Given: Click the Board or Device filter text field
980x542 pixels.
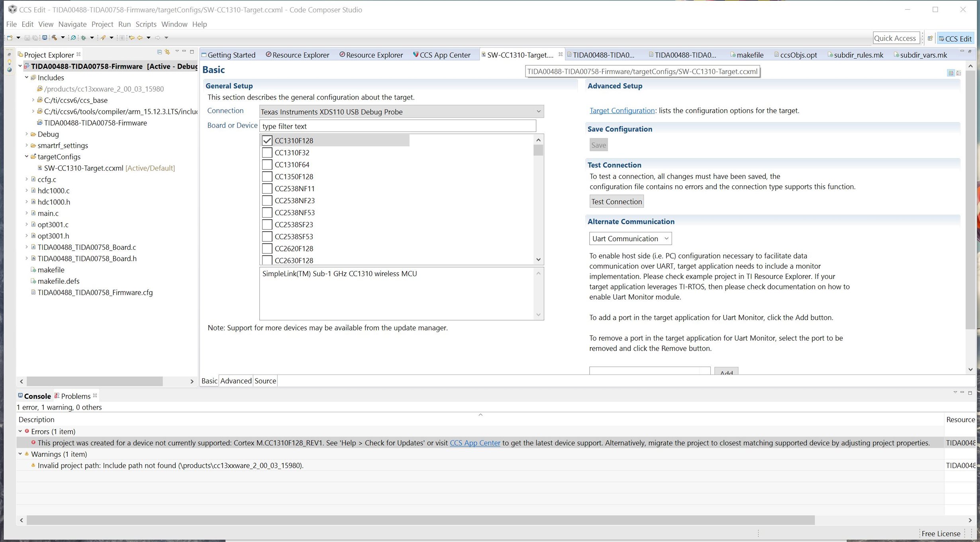Looking at the screenshot, I should point(398,126).
